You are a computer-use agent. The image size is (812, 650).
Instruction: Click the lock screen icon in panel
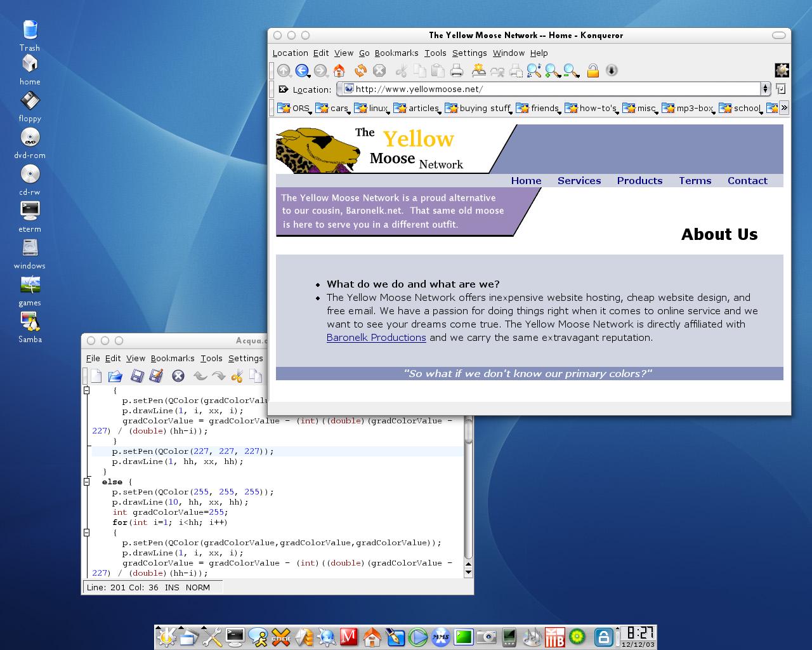(x=603, y=637)
